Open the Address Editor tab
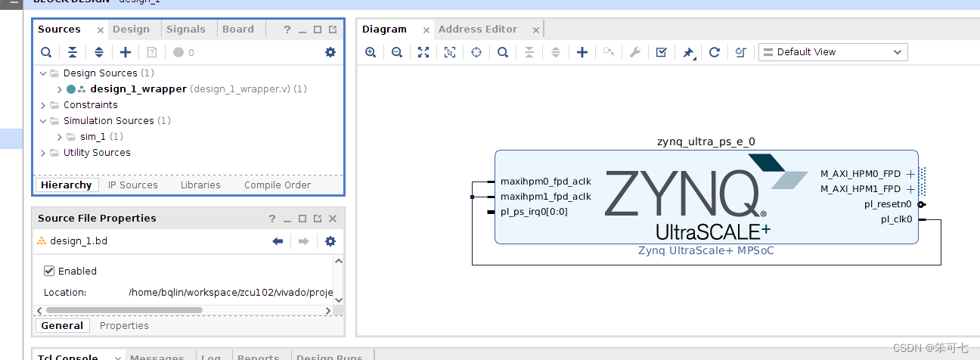The height and width of the screenshot is (360, 980). tap(478, 29)
